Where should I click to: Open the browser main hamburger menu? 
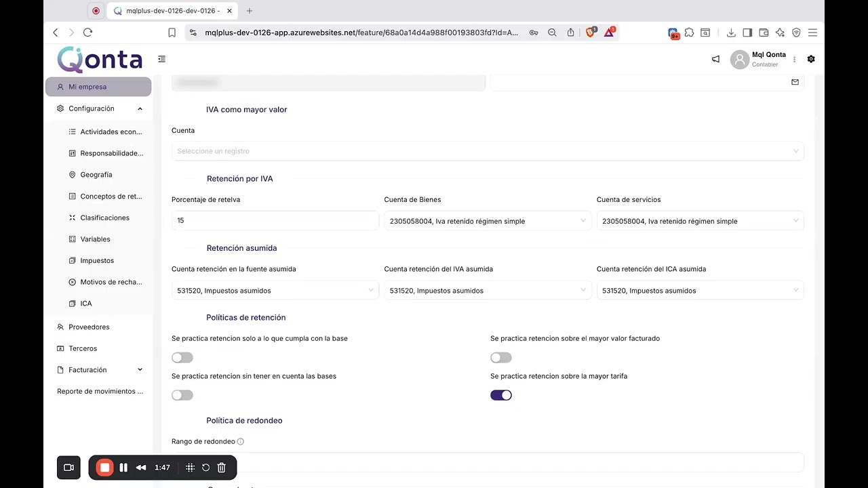click(x=812, y=33)
